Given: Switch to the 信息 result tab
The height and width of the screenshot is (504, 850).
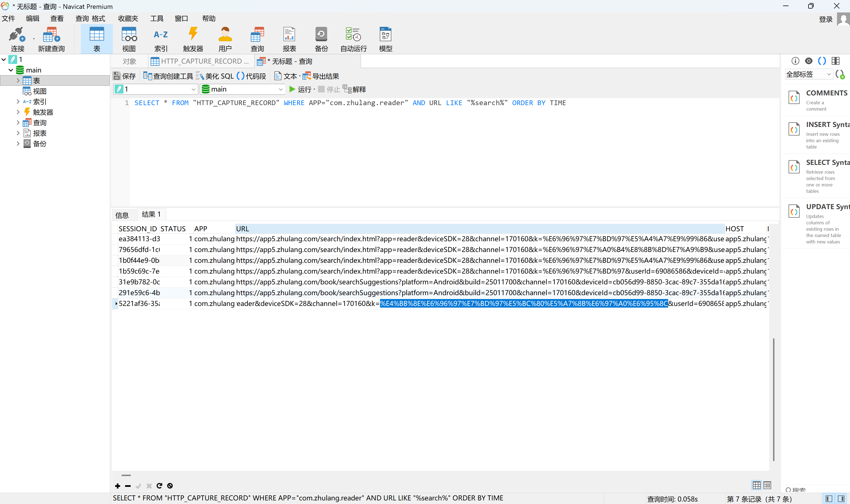Looking at the screenshot, I should pos(122,215).
